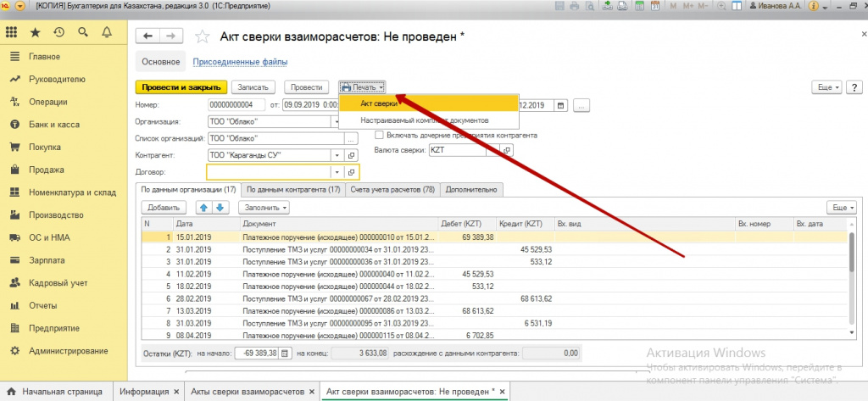Open Favorites star in the side panel
The width and height of the screenshot is (868, 401).
(x=35, y=33)
